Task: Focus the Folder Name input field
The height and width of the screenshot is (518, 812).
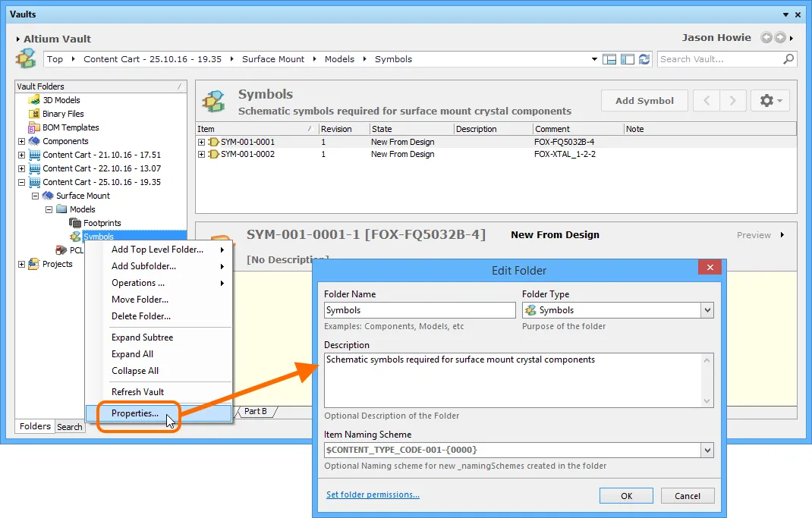Action: point(420,310)
